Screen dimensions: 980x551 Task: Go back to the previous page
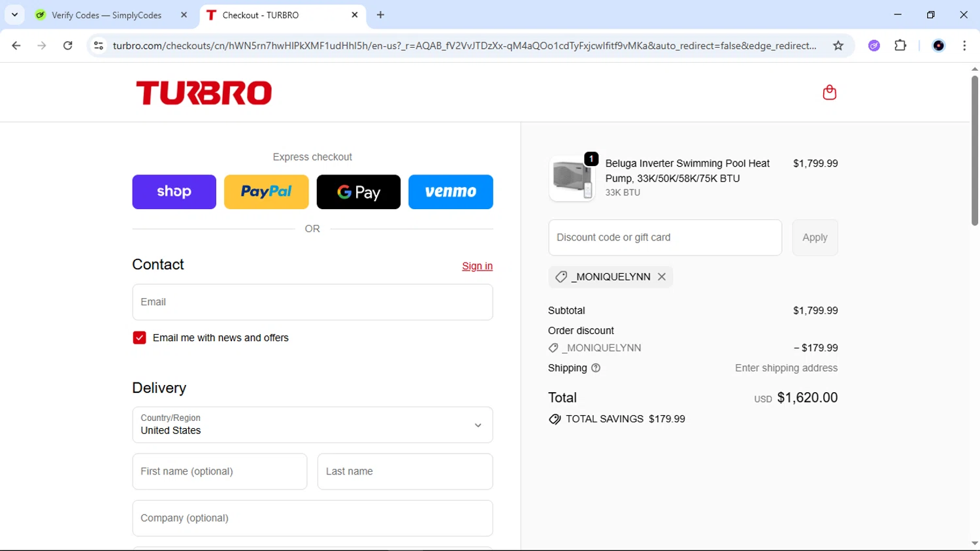16,46
